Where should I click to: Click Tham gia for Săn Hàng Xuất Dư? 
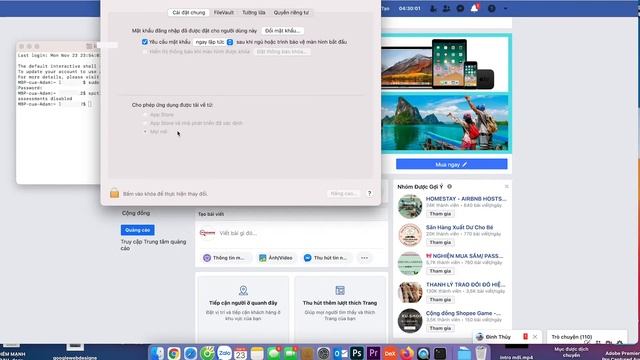pyautogui.click(x=440, y=242)
